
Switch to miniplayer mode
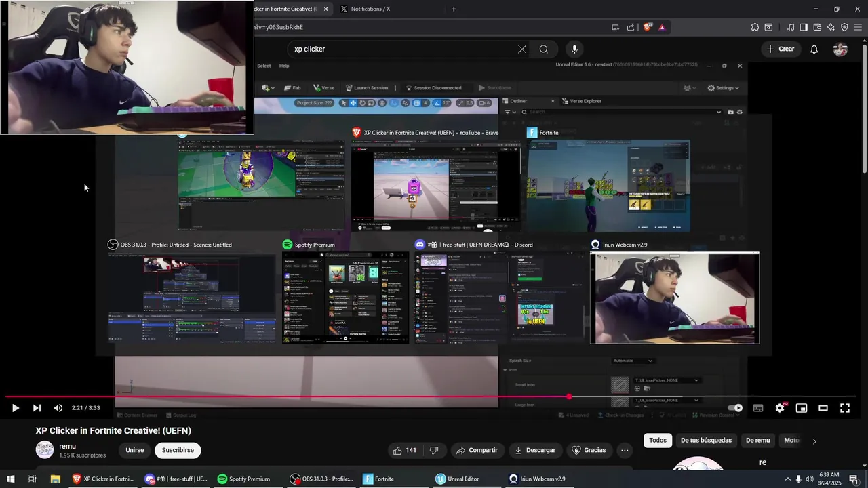(802, 408)
